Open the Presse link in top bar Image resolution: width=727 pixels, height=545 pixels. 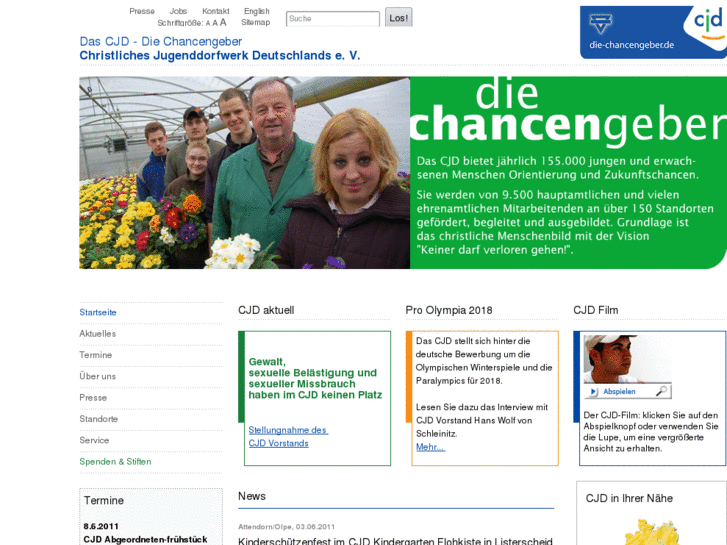[x=142, y=11]
